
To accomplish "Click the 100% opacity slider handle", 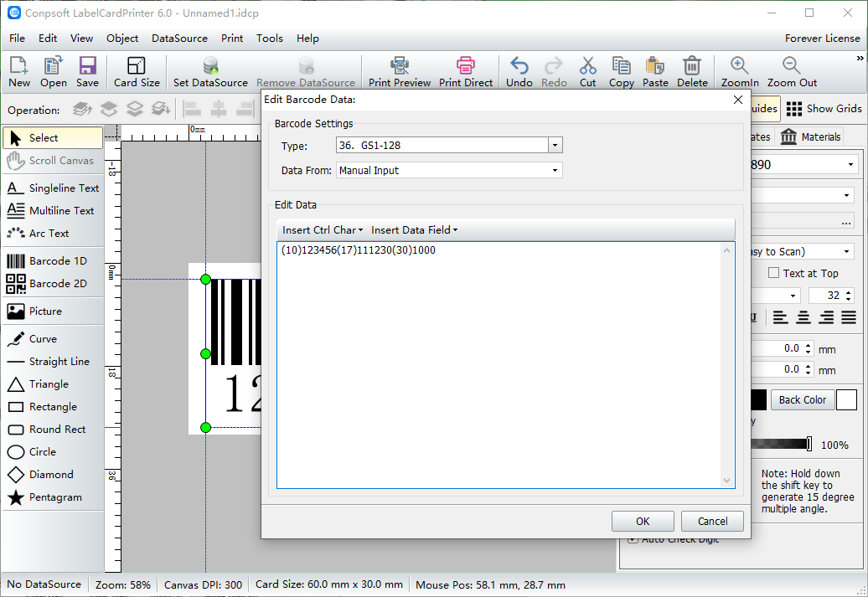I will [x=809, y=444].
